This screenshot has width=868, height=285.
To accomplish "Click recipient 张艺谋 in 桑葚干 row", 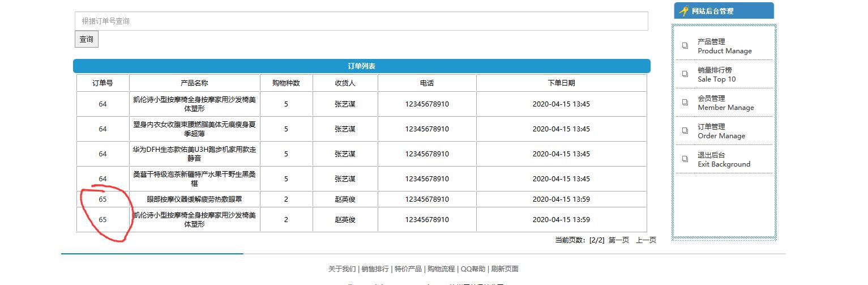I will [x=345, y=179].
